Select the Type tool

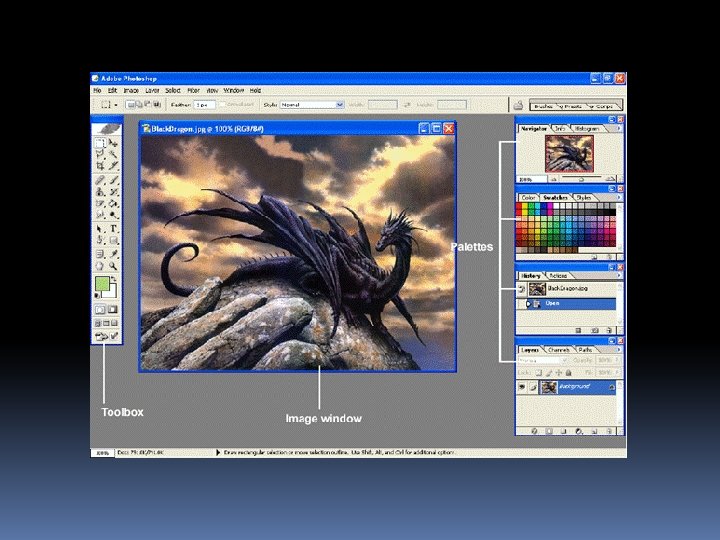[x=113, y=228]
